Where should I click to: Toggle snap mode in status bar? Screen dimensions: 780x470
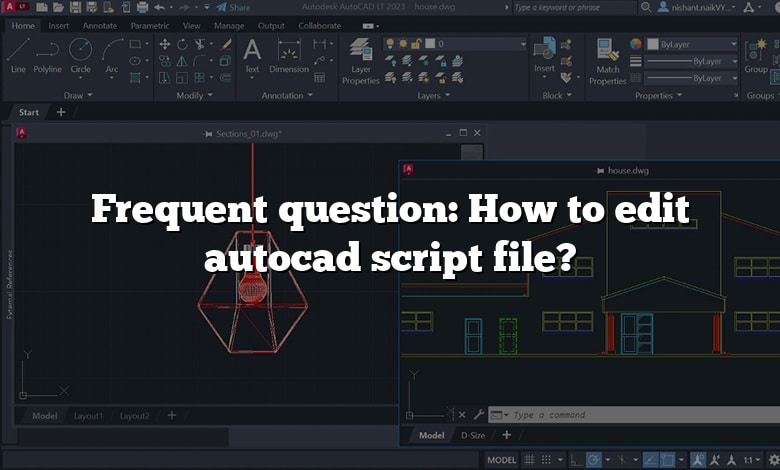[546, 460]
